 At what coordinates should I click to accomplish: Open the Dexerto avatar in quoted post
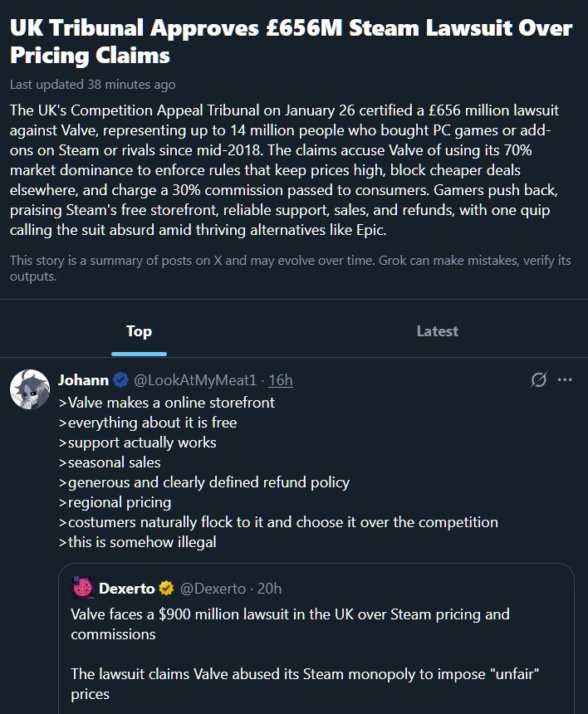pyautogui.click(x=82, y=589)
